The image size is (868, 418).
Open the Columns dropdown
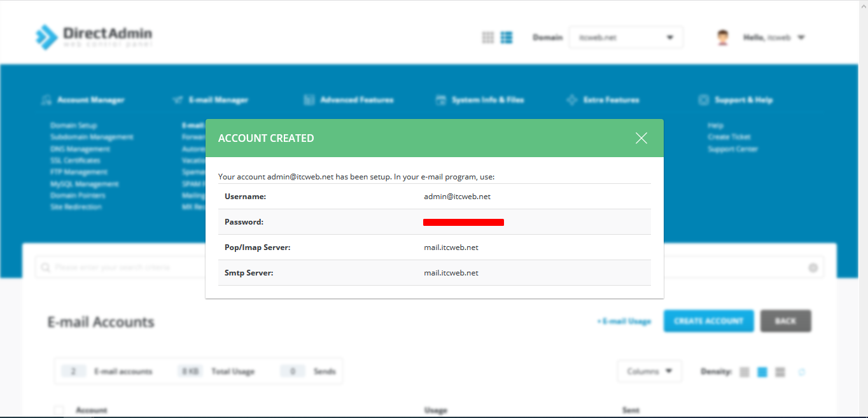tap(650, 371)
